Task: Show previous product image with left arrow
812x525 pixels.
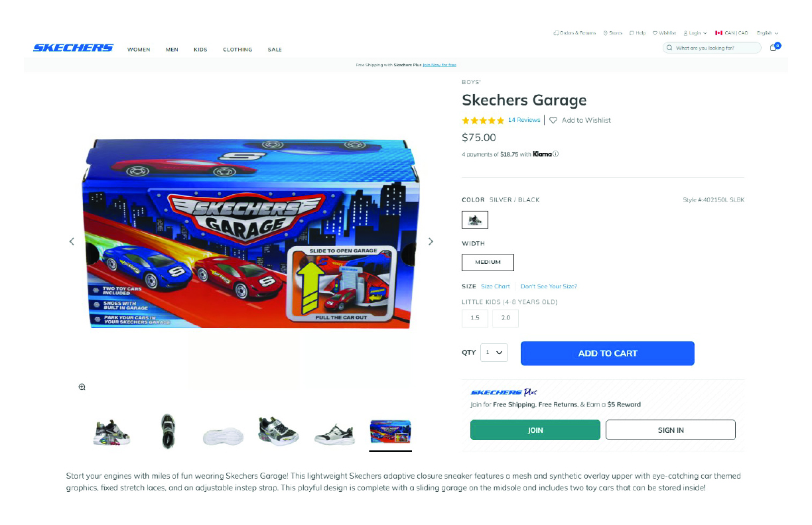Action: coord(72,241)
